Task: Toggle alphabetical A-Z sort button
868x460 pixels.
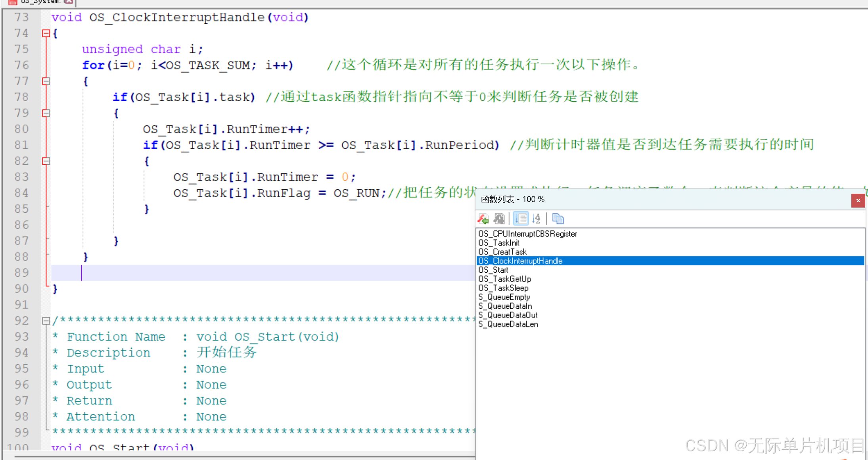Action: [x=537, y=219]
